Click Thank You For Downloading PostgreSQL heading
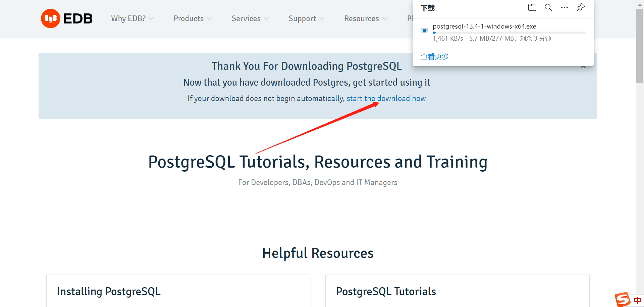 [307, 66]
